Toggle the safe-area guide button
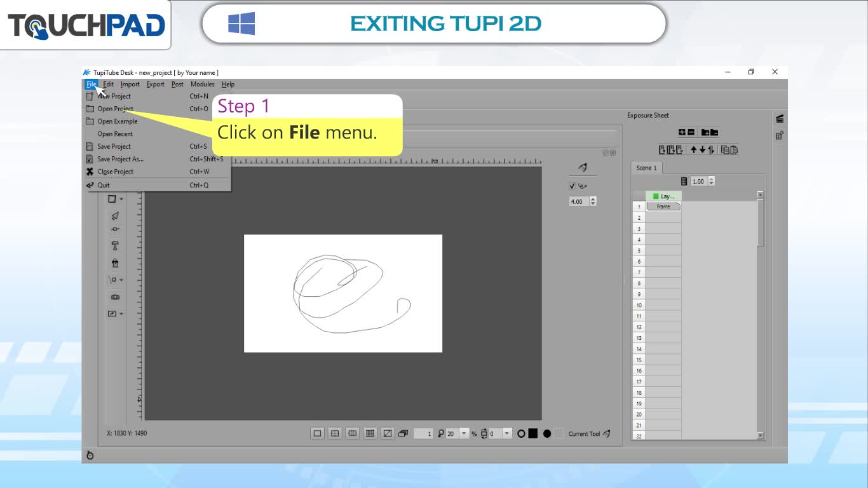The height and width of the screenshot is (488, 868). [353, 434]
